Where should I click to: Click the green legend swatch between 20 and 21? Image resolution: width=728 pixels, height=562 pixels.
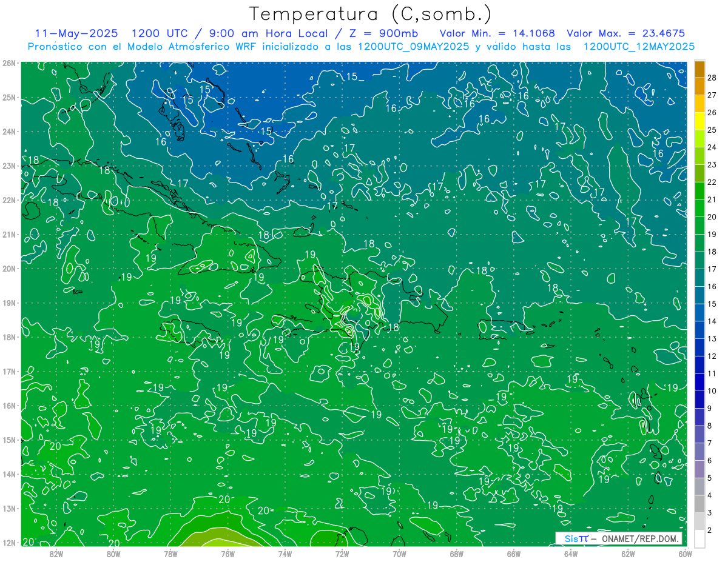[x=699, y=208]
